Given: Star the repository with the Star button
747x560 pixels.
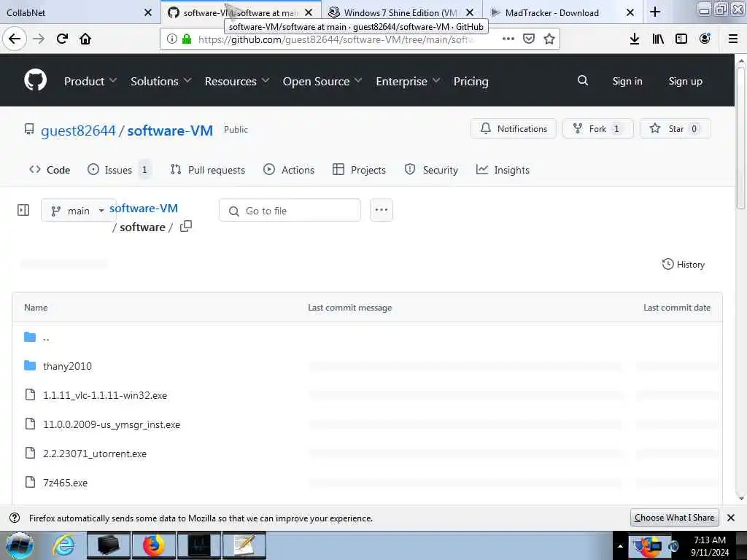Looking at the screenshot, I should [675, 128].
